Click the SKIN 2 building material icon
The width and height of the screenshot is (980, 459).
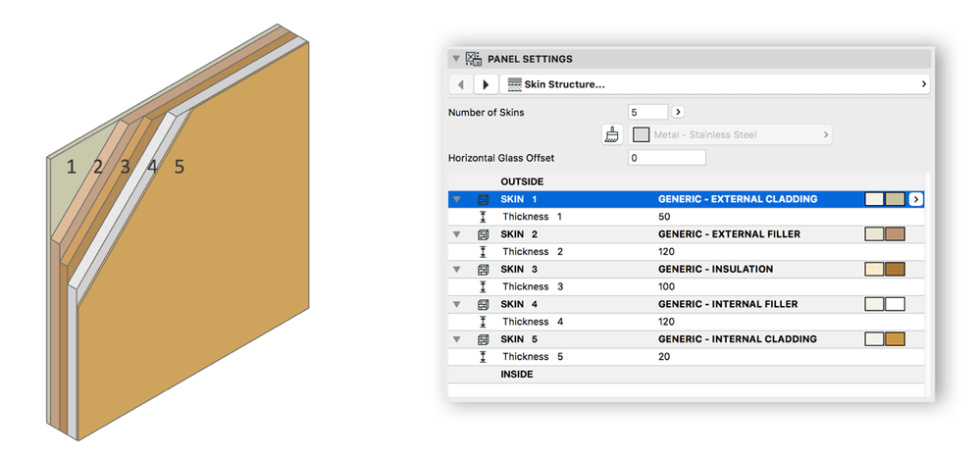[x=483, y=234]
